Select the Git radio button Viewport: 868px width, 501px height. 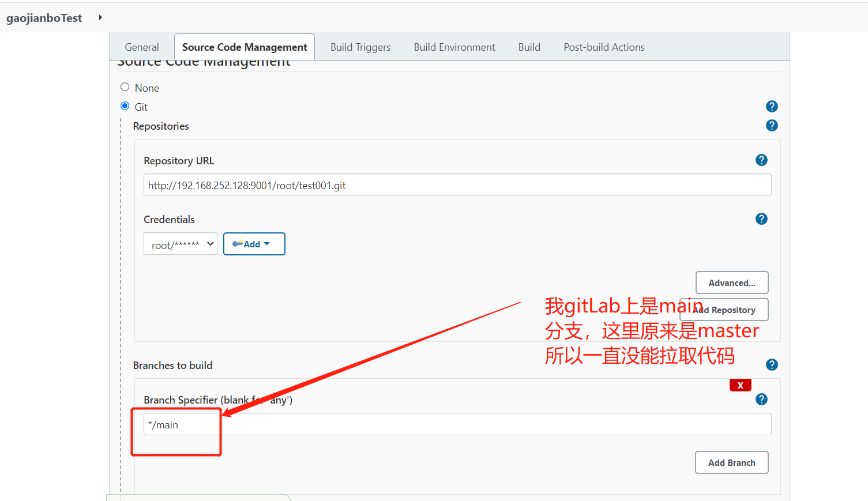(x=125, y=106)
